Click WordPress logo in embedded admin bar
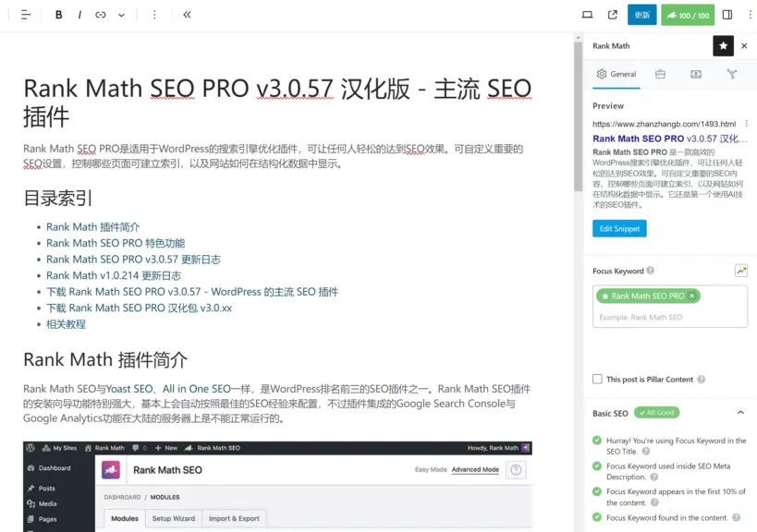 tap(31, 448)
